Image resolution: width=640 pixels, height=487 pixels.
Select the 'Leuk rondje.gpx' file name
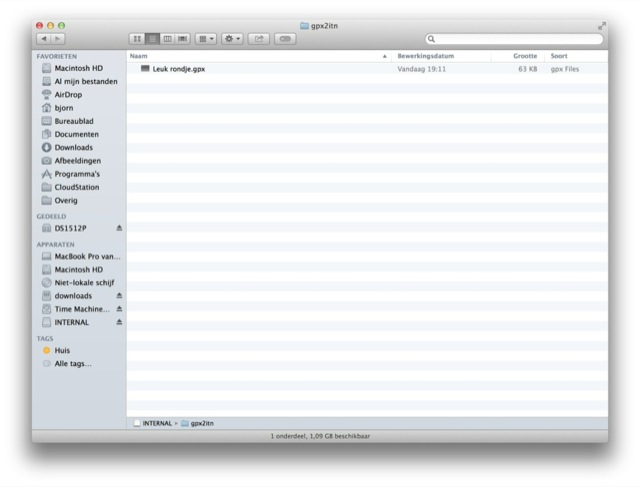click(x=179, y=69)
